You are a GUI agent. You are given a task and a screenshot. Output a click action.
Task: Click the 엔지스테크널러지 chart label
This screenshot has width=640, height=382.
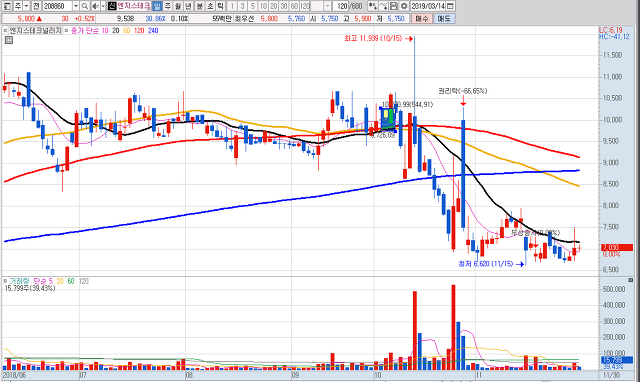36,31
